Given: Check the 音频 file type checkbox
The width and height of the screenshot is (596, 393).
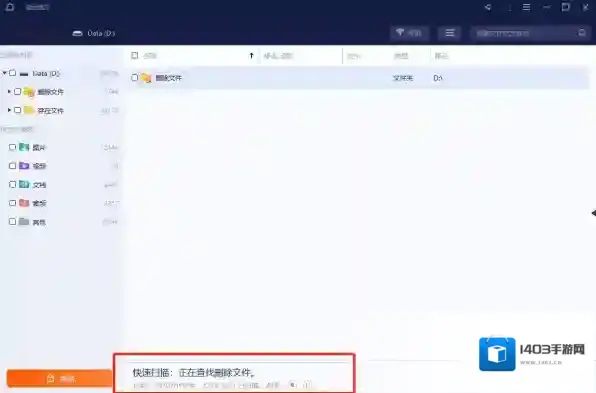Looking at the screenshot, I should pos(13,203).
